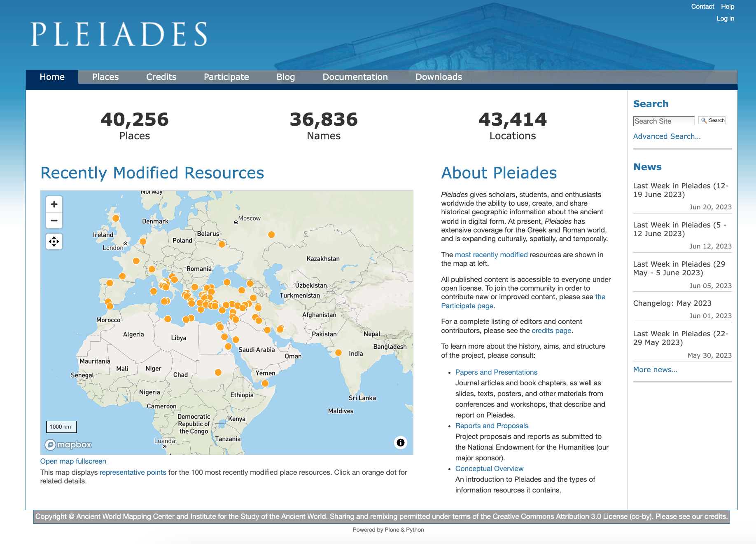Open the map attribution info icon
The width and height of the screenshot is (756, 544).
click(400, 443)
